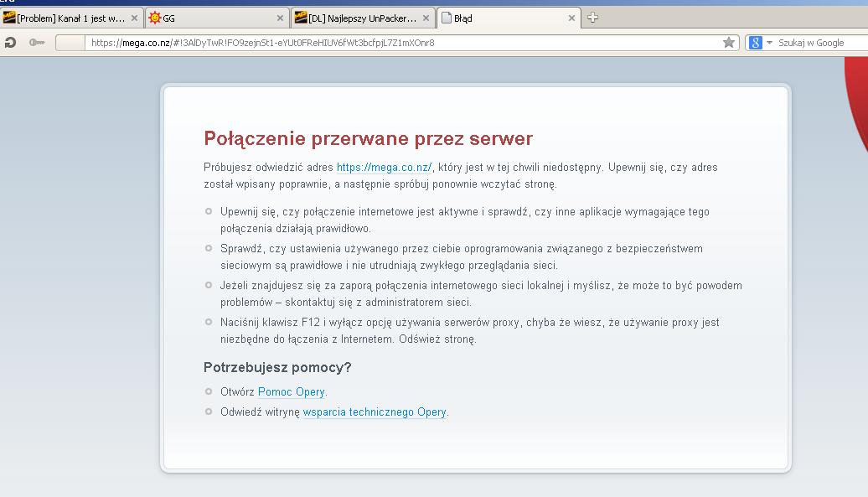
Task: Click the bullet text about klawisz F12
Action: [470, 330]
